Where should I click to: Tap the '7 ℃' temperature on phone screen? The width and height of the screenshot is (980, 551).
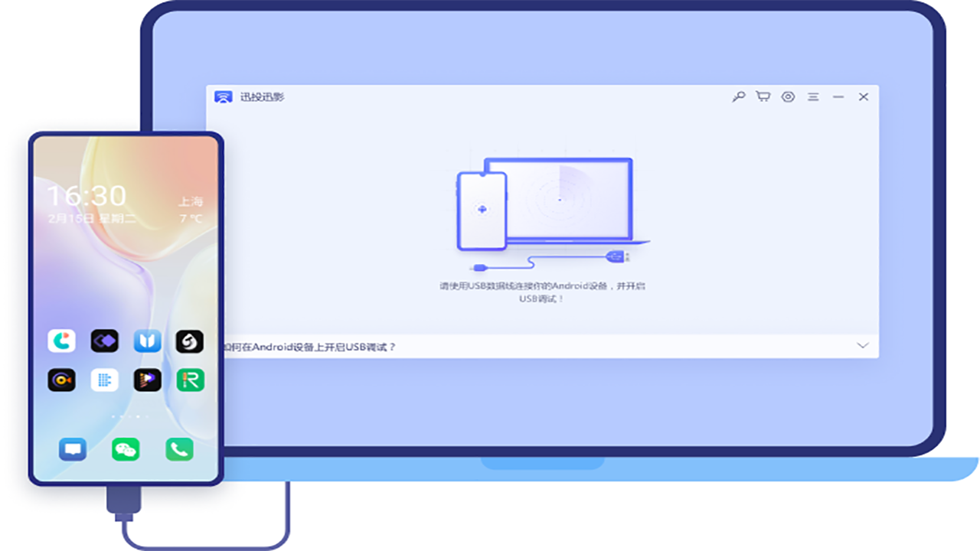pos(191,219)
